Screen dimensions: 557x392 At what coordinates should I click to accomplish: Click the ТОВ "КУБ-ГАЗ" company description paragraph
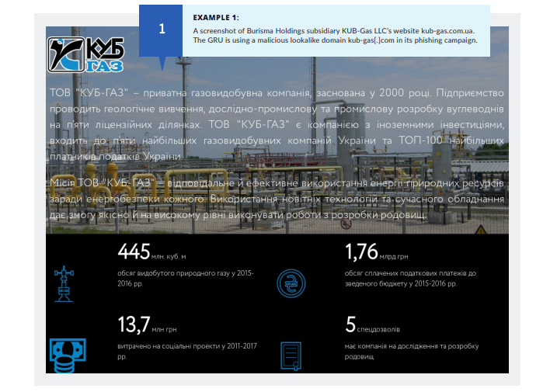click(x=277, y=124)
